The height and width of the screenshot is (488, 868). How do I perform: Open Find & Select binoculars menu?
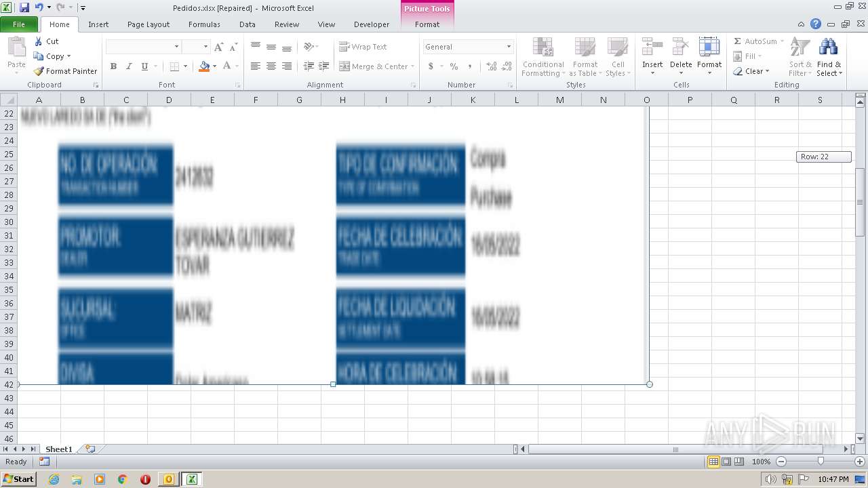pyautogui.click(x=829, y=58)
